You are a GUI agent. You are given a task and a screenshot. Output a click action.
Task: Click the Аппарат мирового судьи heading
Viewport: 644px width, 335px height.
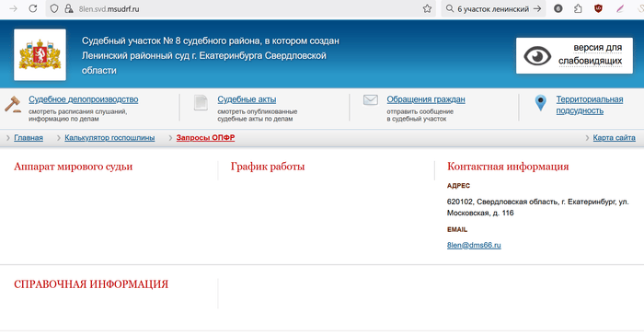click(x=73, y=167)
